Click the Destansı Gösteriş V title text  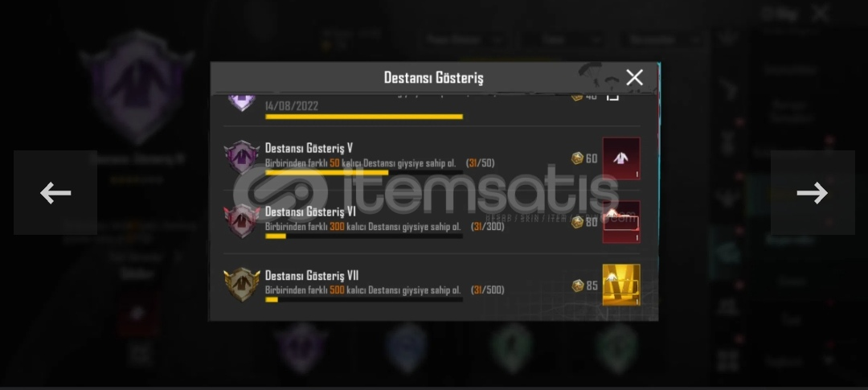pyautogui.click(x=309, y=148)
